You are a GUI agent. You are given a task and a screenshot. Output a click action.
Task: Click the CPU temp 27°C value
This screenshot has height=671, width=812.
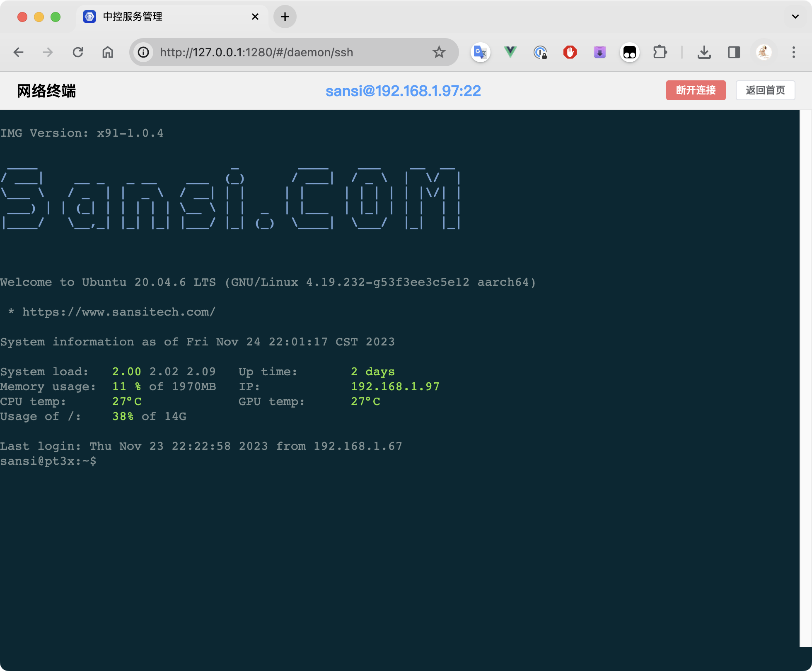[127, 401]
